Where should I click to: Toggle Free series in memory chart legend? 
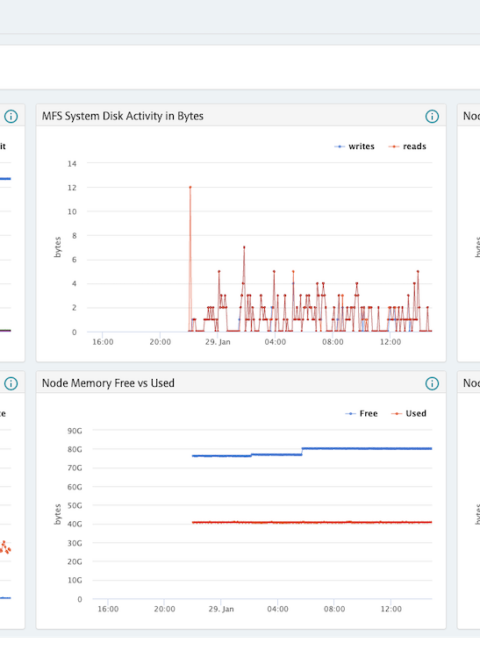(361, 413)
